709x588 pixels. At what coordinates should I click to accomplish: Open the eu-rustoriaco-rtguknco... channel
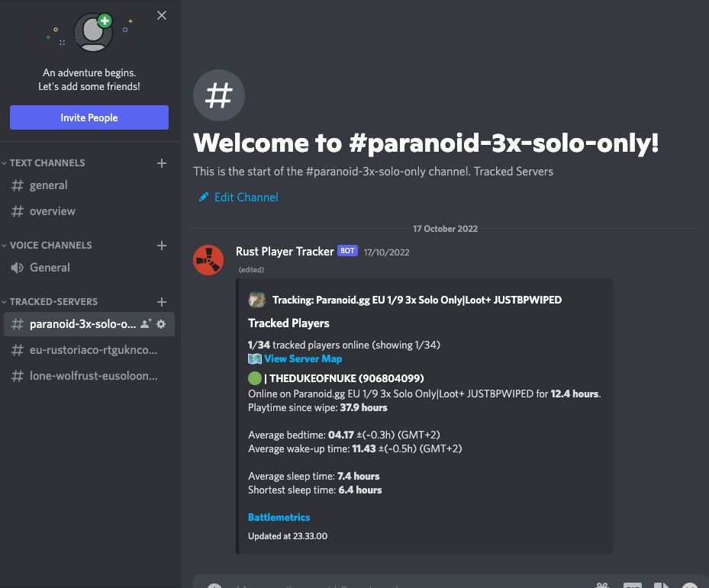[89, 350]
